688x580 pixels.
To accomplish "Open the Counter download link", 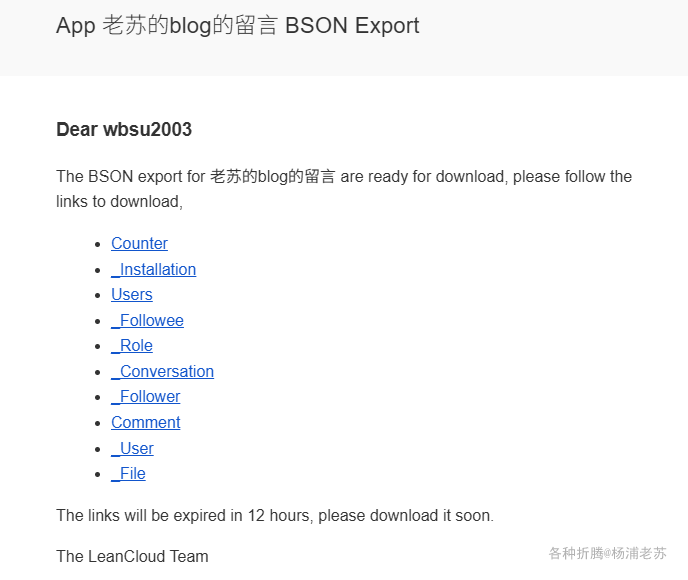I will (139, 243).
